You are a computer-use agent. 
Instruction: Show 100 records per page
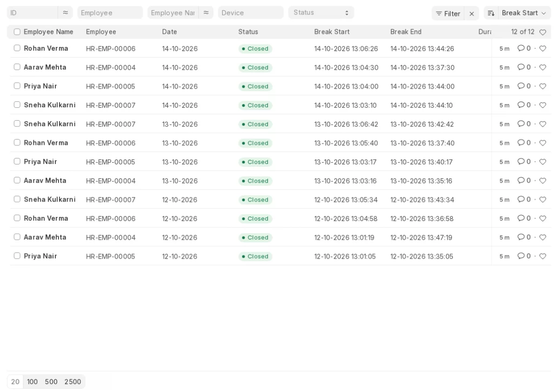[x=32, y=382]
